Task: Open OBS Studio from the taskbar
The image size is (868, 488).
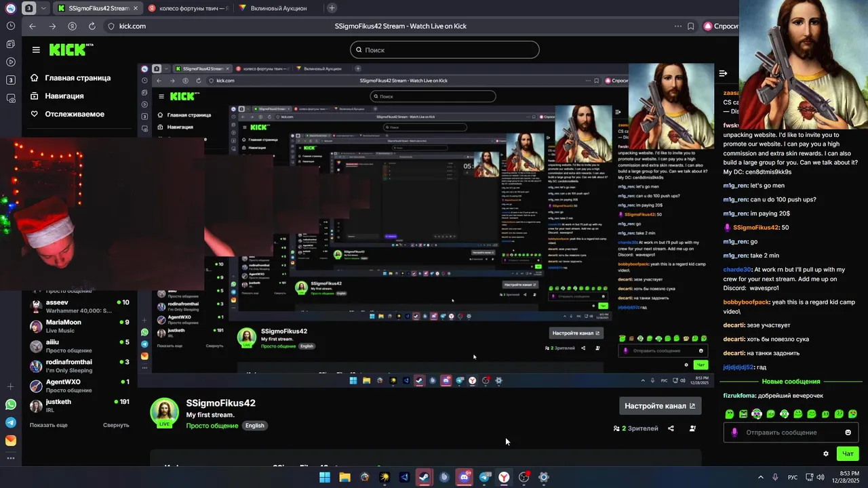Action: 524,477
